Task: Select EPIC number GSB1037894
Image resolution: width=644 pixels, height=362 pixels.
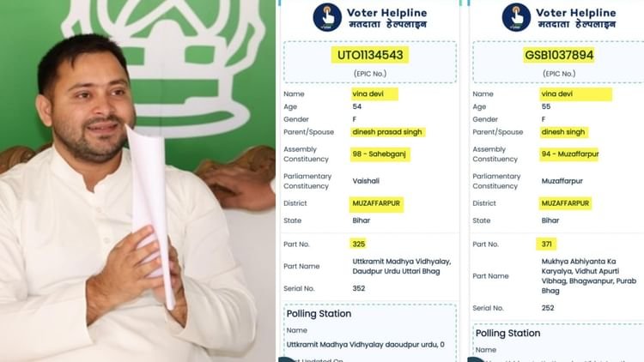Action: point(559,55)
